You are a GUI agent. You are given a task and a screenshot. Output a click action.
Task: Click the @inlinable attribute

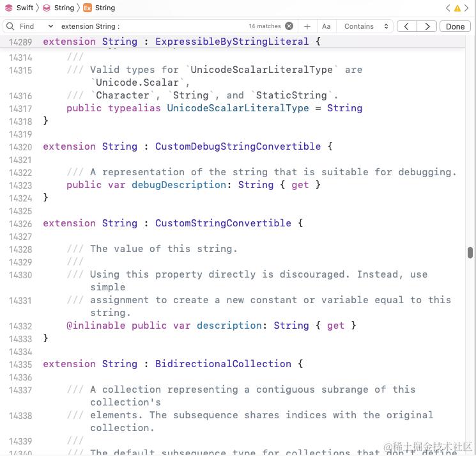point(96,326)
